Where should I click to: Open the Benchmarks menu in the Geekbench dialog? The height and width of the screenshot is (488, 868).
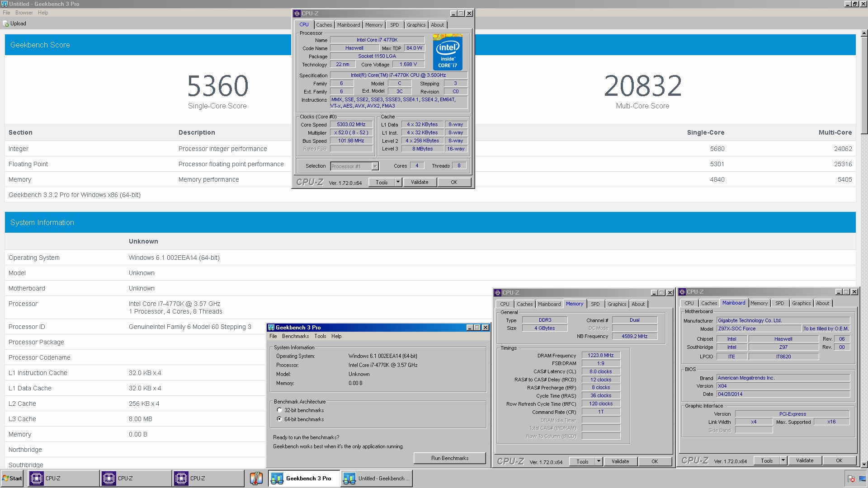click(x=295, y=336)
